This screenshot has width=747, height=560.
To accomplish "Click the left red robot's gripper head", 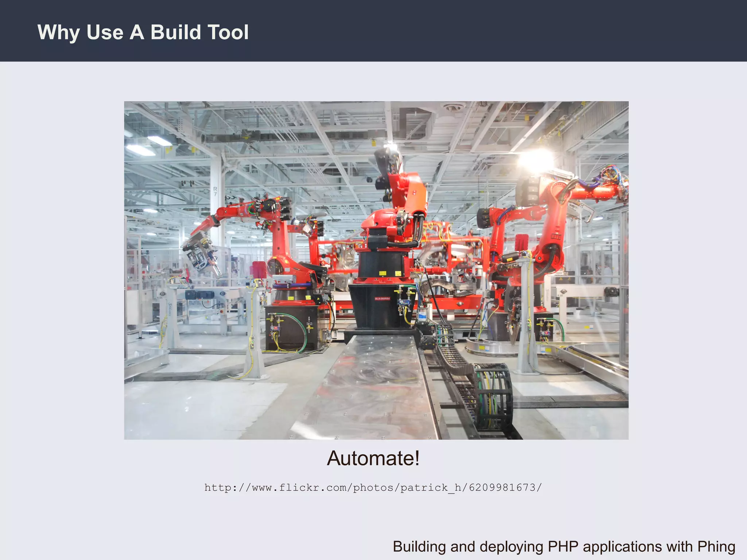I will 201,255.
